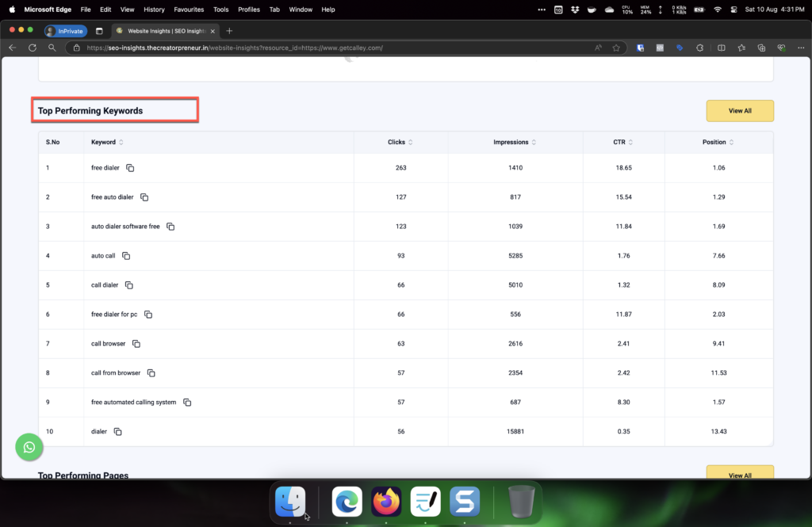This screenshot has height=527, width=812.
Task: Open browser search icon
Action: pos(52,48)
